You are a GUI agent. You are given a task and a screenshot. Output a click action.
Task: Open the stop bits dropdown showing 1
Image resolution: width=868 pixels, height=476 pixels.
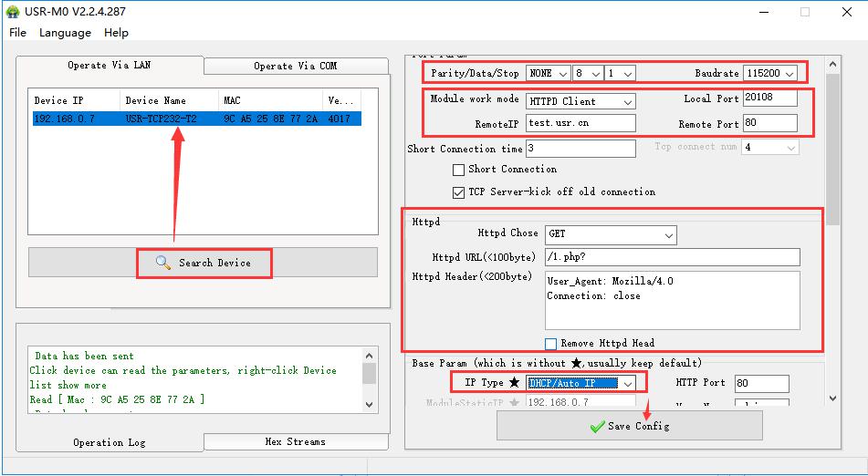(x=620, y=73)
